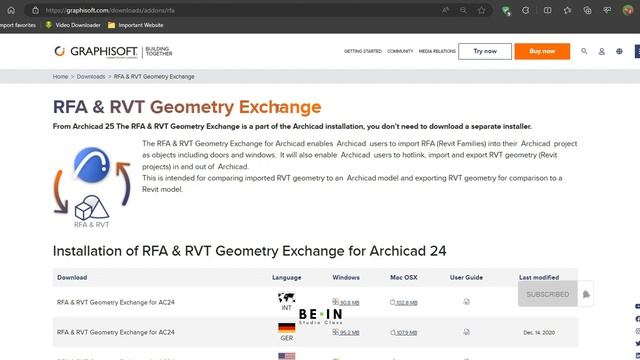Download the GER Mac 107.9 MB installer
This screenshot has height=360, width=640.
coord(404,333)
